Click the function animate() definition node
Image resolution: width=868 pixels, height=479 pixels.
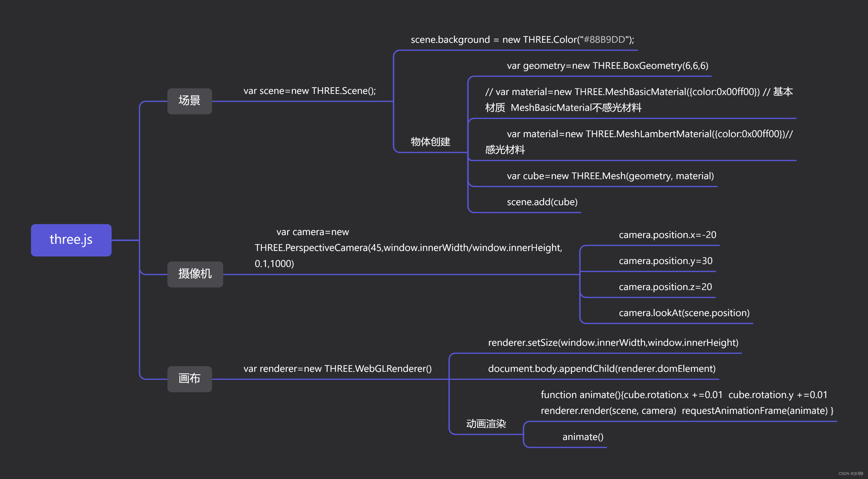point(687,402)
